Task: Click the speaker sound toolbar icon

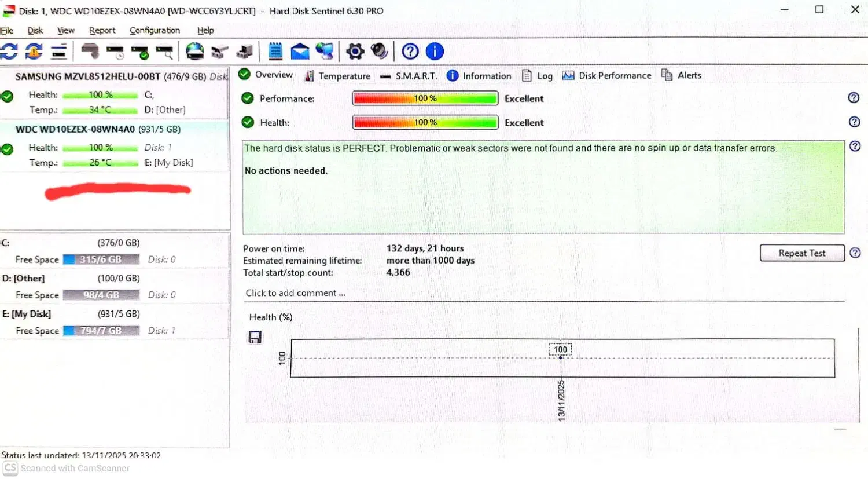Action: (380, 52)
